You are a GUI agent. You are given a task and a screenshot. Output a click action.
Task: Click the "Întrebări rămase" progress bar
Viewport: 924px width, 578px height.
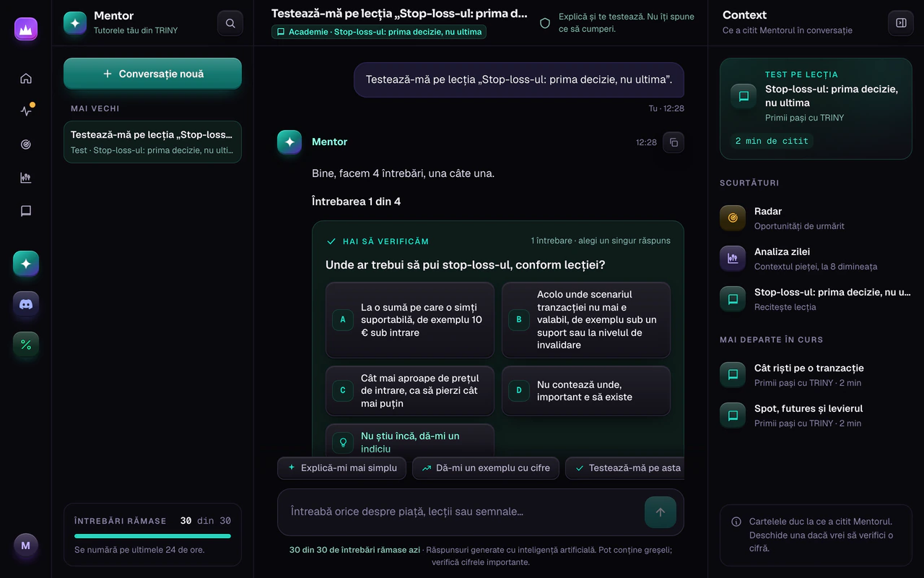[153, 536]
